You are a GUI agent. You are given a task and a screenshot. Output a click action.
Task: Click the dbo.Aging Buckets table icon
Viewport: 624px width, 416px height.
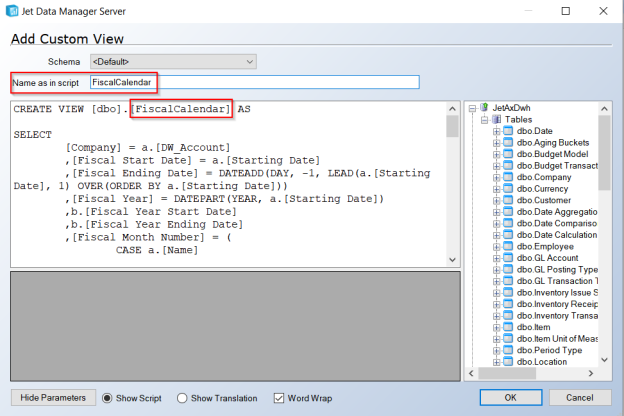coord(508,143)
